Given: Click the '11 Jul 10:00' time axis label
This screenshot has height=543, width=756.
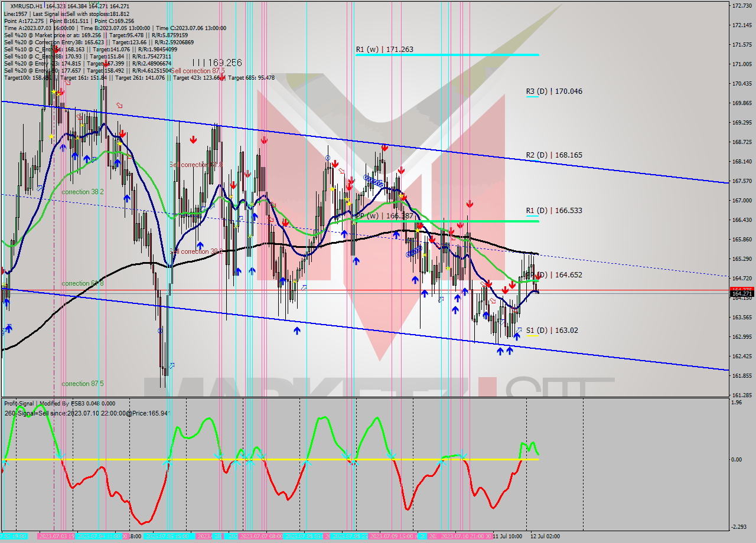Looking at the screenshot, I should pyautogui.click(x=507, y=537).
